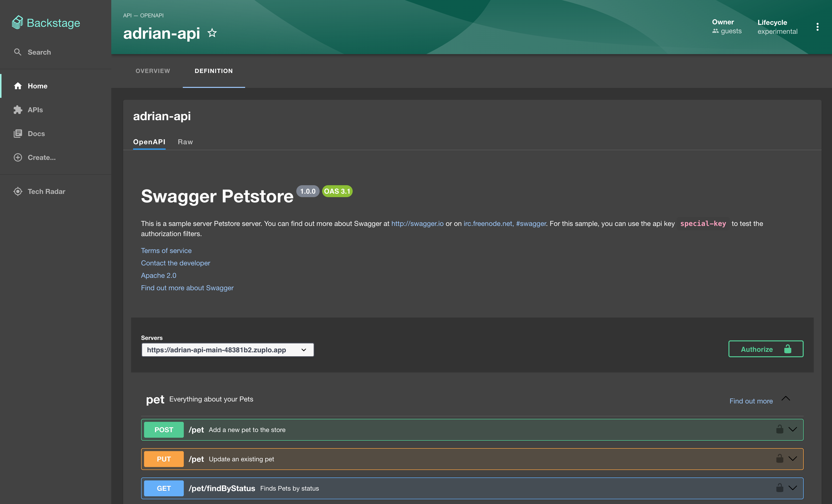
Task: Switch to the Raw tab
Action: (185, 142)
